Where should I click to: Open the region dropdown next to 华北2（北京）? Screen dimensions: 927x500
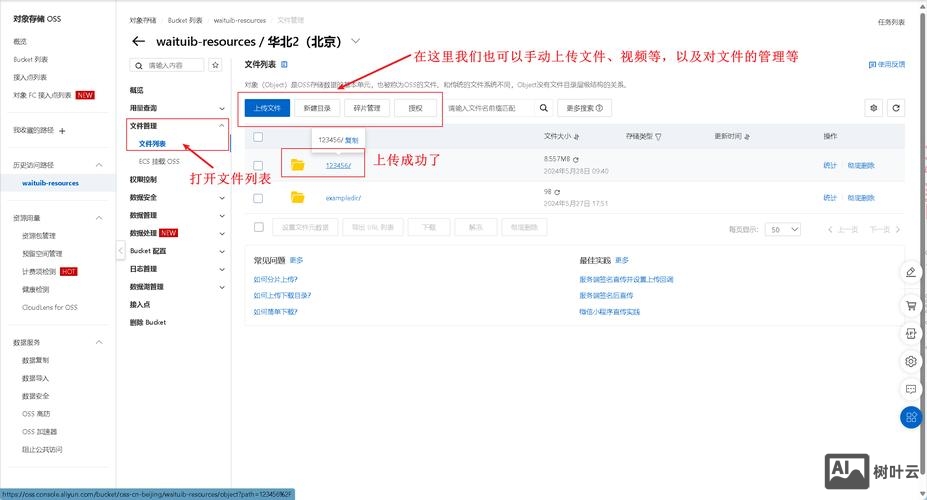356,41
